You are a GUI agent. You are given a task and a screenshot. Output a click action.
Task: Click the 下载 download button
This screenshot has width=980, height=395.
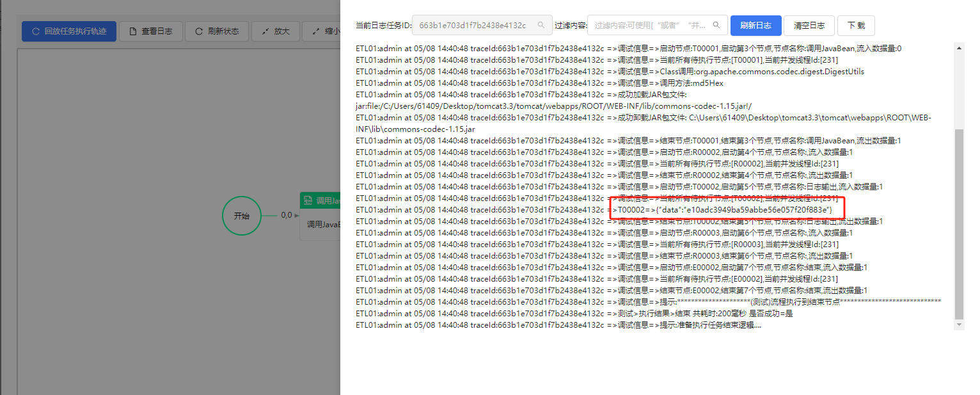856,26
